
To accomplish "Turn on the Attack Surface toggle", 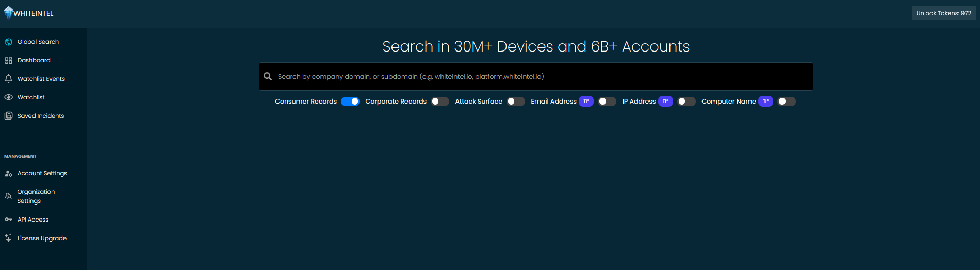I will point(516,102).
